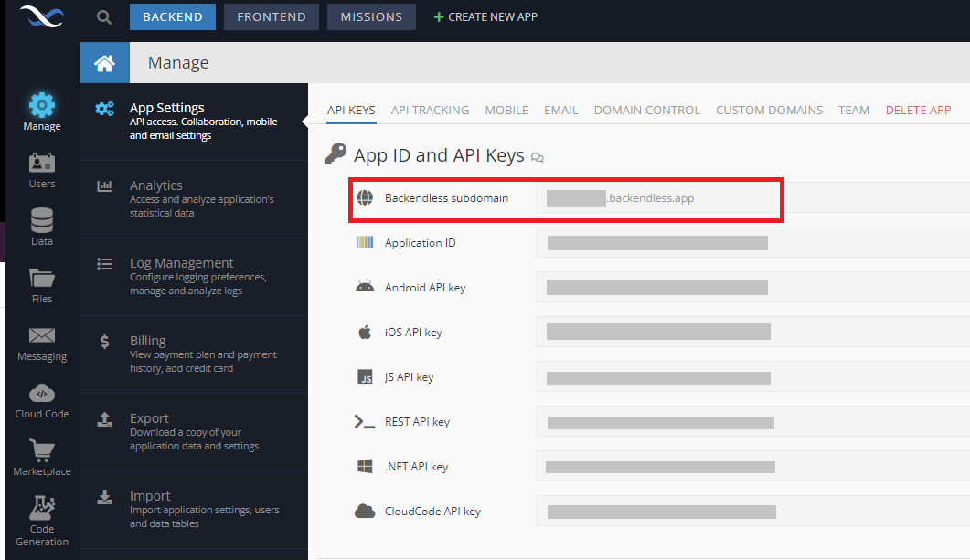Click CREATE NEW APP
This screenshot has width=970, height=560.
[x=485, y=16]
